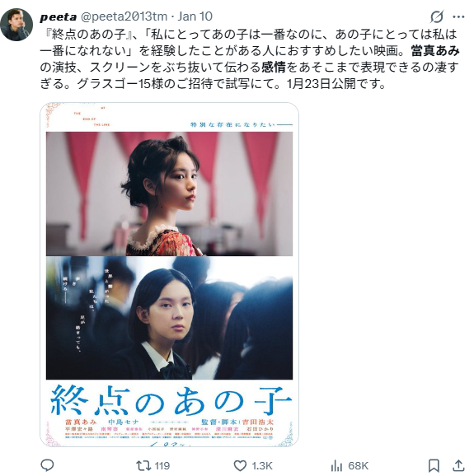View the 68K analytics bar icon
Image resolution: width=474 pixels, height=476 pixels.
point(336,465)
